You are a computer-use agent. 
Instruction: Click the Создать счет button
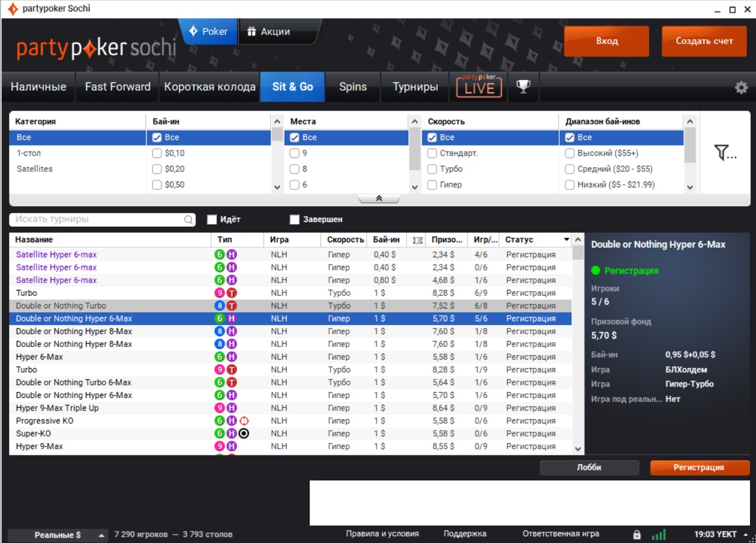point(704,41)
